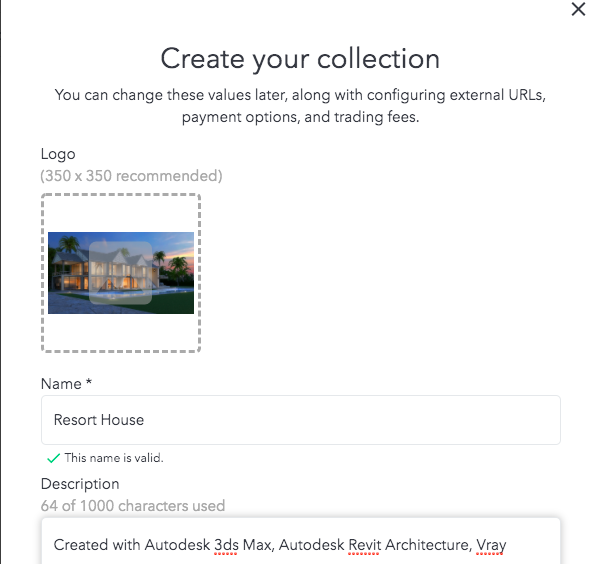Click the 'Description' field label

point(80,484)
